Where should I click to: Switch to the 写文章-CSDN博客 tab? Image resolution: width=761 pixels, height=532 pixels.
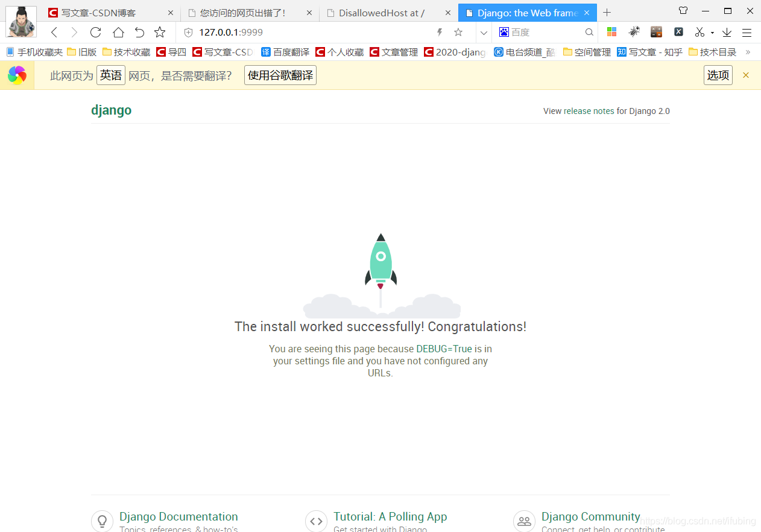[111, 13]
